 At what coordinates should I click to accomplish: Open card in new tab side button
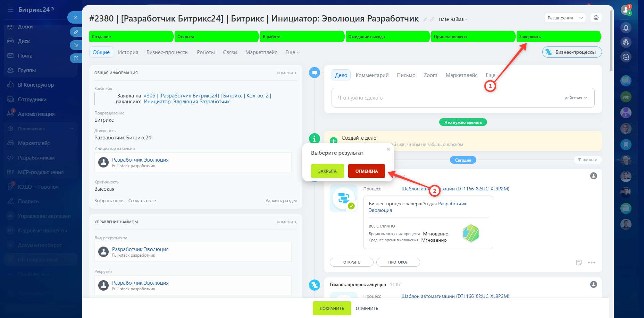coord(76,58)
